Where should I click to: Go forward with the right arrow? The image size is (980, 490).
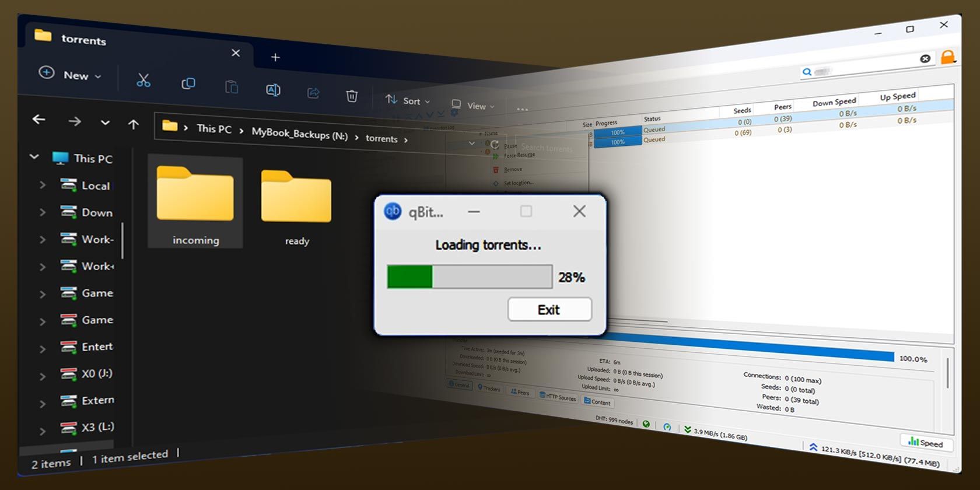tap(74, 121)
